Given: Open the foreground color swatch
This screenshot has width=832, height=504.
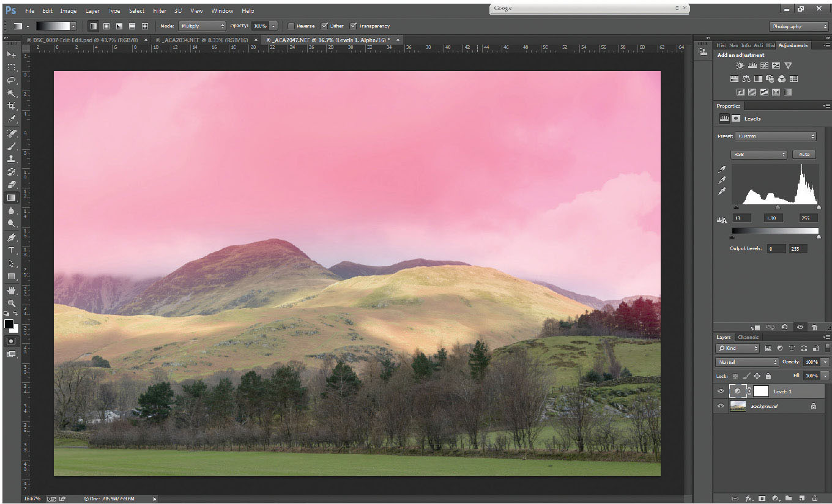Looking at the screenshot, I should pyautogui.click(x=9, y=324).
